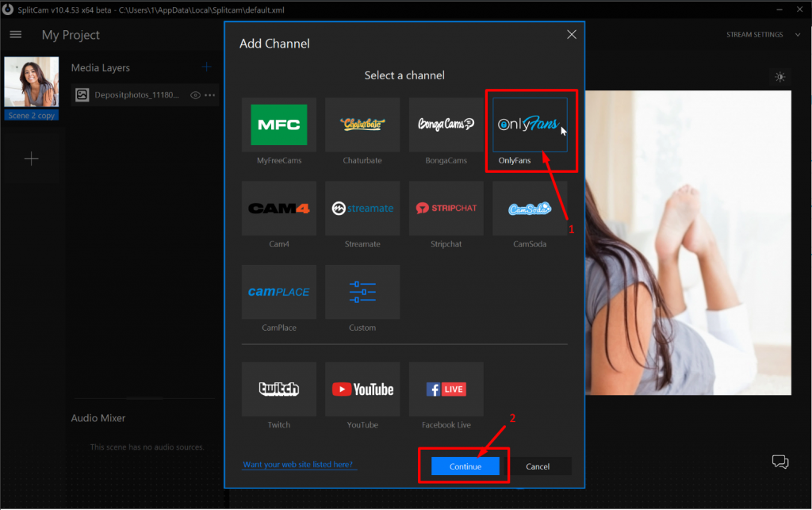Screen dimensions: 812x510
Task: Select the Stripchat channel tile
Action: point(446,208)
